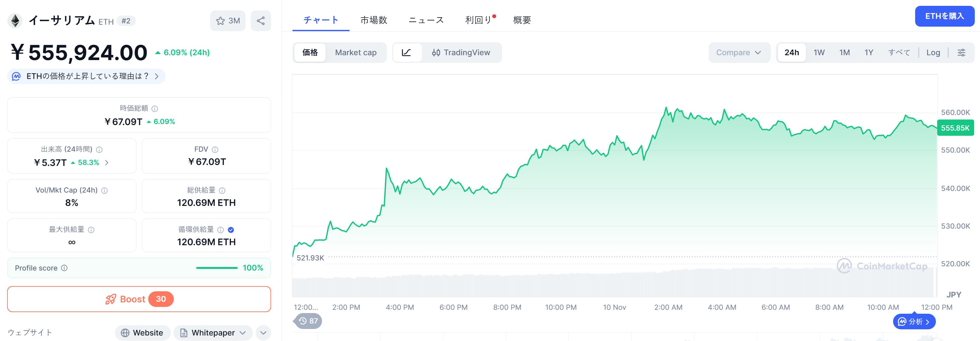Click info icon beside 最大供給量
Image resolution: width=980 pixels, height=341 pixels.
pyautogui.click(x=91, y=230)
